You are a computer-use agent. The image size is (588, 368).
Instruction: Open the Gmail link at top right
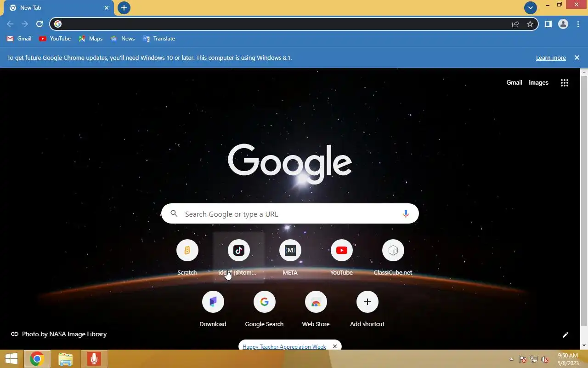coord(514,83)
